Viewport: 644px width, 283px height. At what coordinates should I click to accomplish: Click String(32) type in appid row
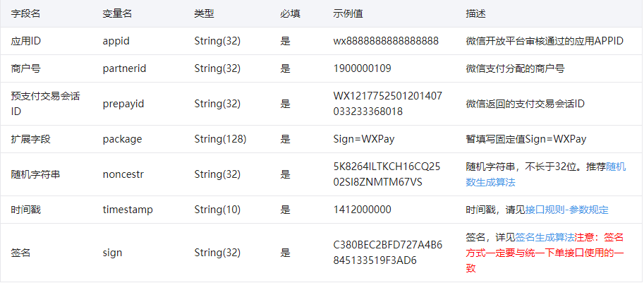217,41
